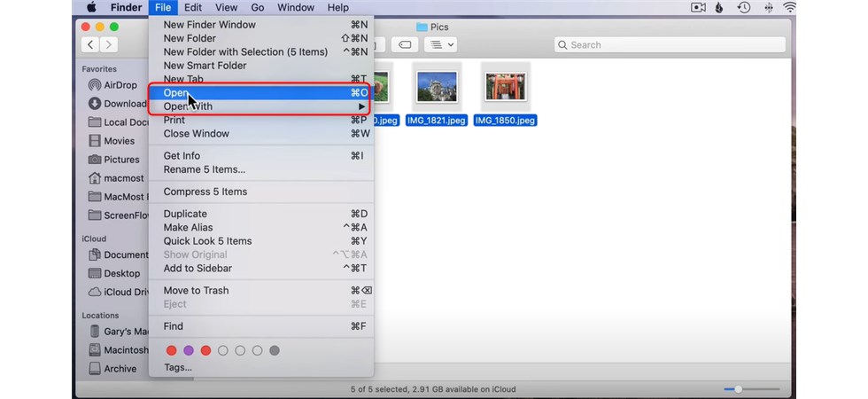Click the Edit Tags toolbar icon

(404, 44)
